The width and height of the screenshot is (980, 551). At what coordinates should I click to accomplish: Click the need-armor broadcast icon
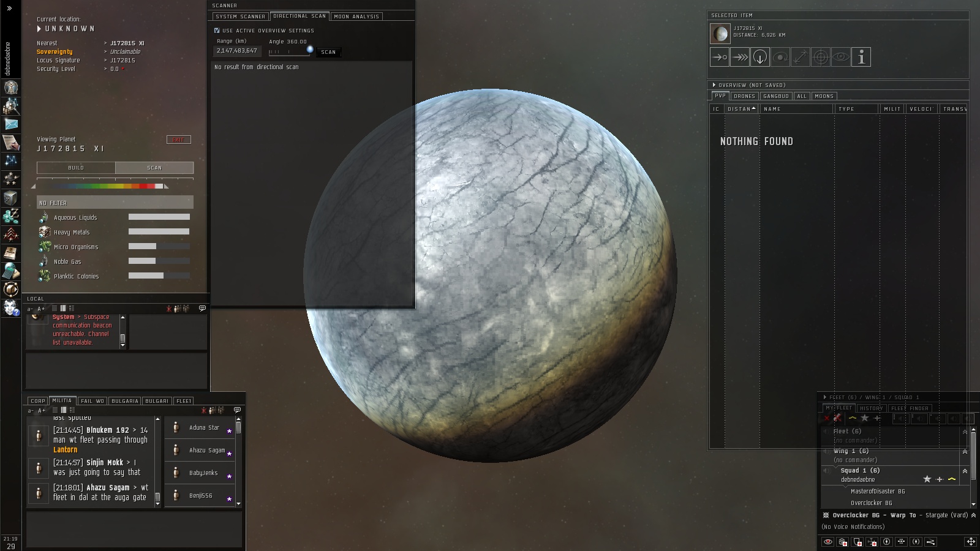click(843, 542)
